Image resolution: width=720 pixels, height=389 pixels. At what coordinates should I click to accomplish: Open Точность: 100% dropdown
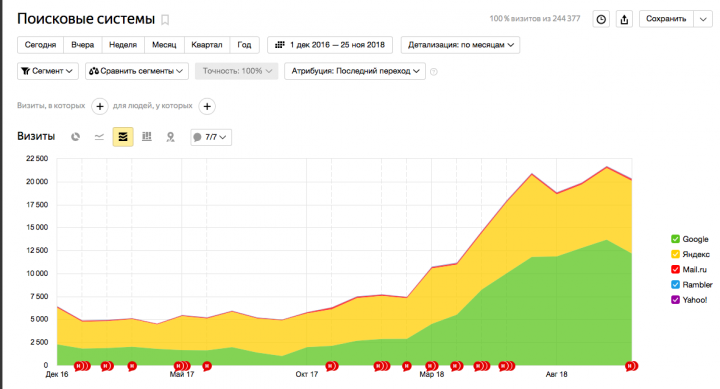coord(236,71)
